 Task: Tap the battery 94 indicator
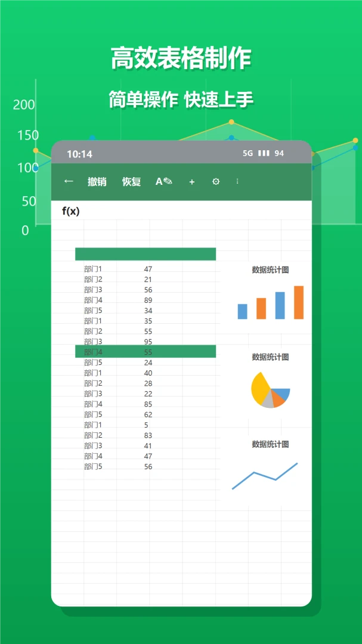point(279,154)
